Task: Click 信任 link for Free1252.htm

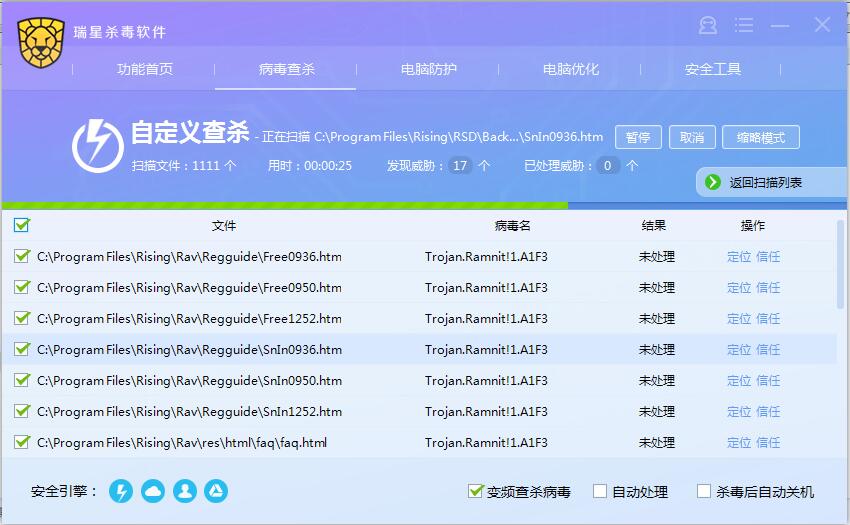Action: tap(768, 318)
